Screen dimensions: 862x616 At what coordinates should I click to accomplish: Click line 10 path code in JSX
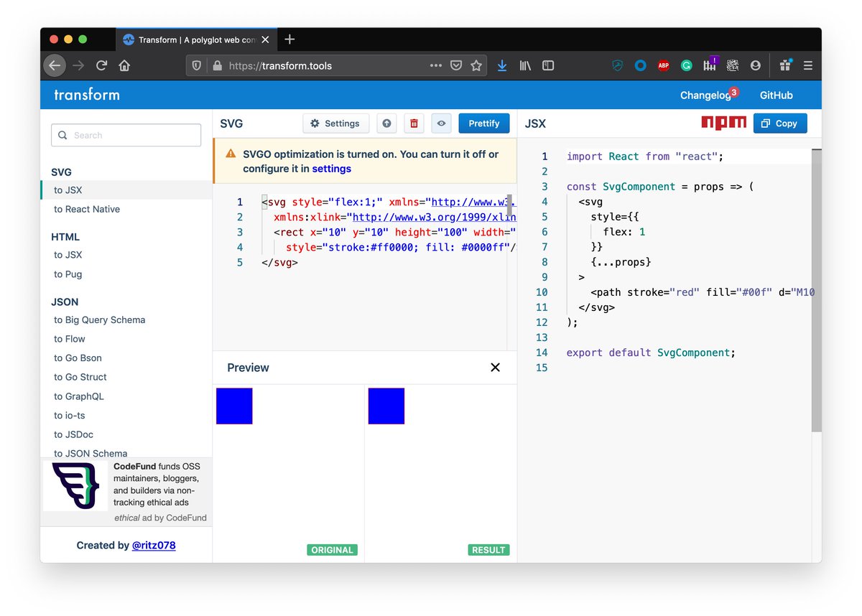click(703, 292)
